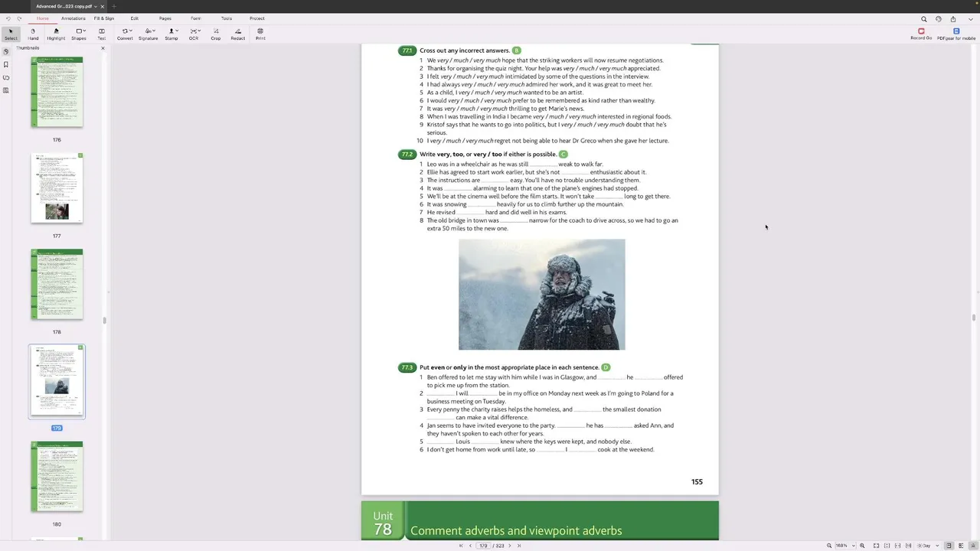
Task: Jump to the last page
Action: click(x=519, y=546)
